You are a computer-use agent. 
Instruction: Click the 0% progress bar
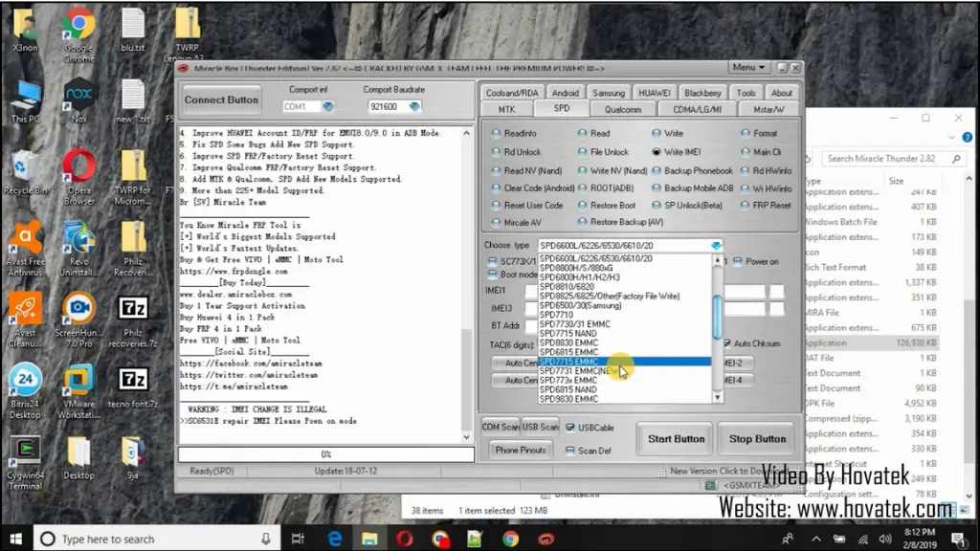(326, 454)
